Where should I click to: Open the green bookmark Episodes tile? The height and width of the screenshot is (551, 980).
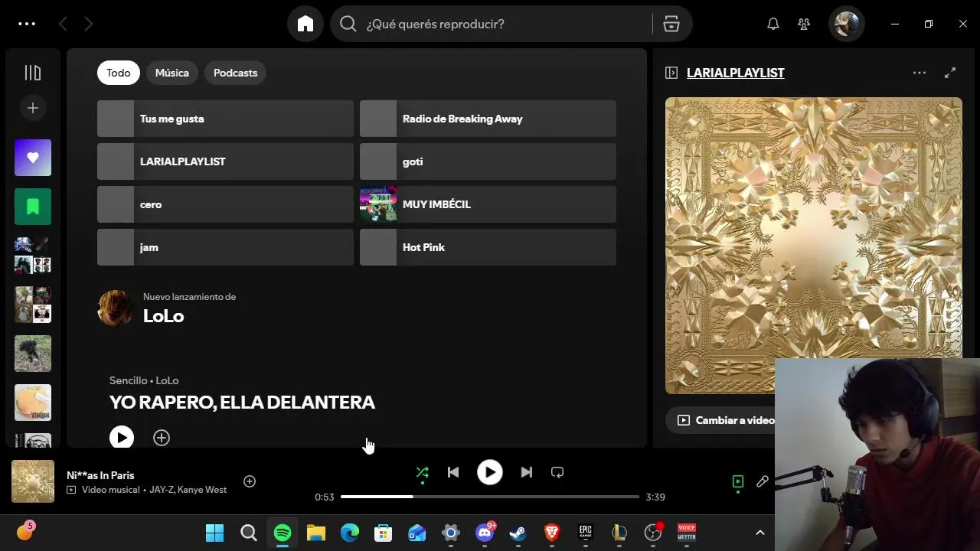[33, 207]
